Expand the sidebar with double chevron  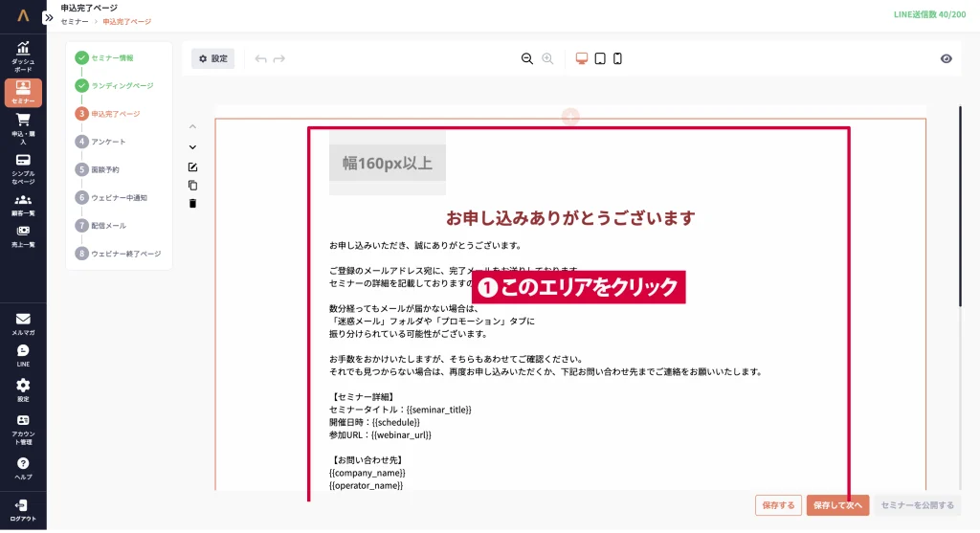pyautogui.click(x=49, y=17)
